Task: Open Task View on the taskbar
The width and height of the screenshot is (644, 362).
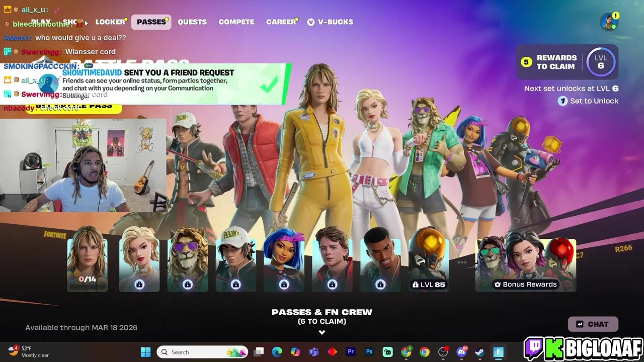Action: pyautogui.click(x=259, y=352)
